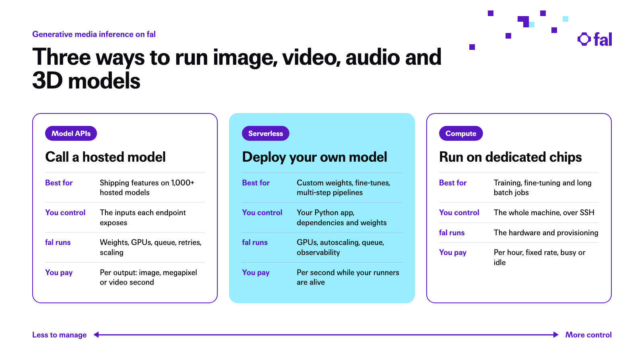Click 'Per second while your runners are alive'
Image resolution: width=644 pixels, height=362 pixels.
[x=348, y=278]
